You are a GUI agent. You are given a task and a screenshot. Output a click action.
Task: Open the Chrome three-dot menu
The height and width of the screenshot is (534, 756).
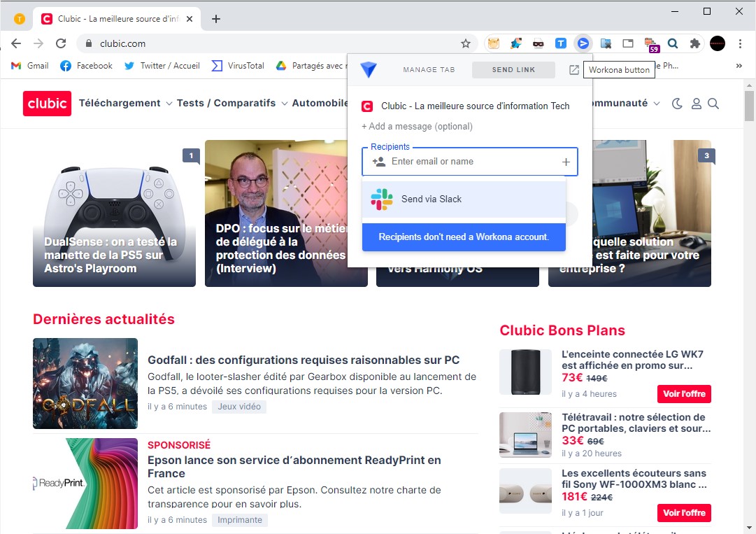tap(740, 43)
